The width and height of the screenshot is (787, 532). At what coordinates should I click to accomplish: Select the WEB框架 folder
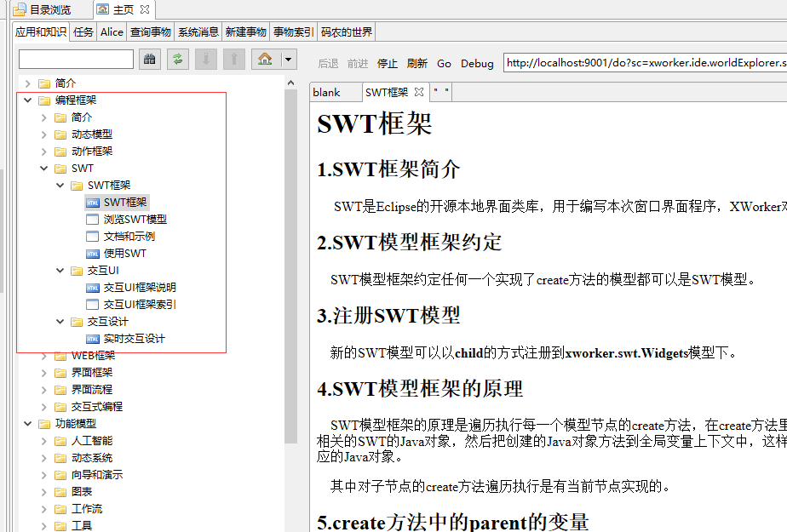[93, 356]
